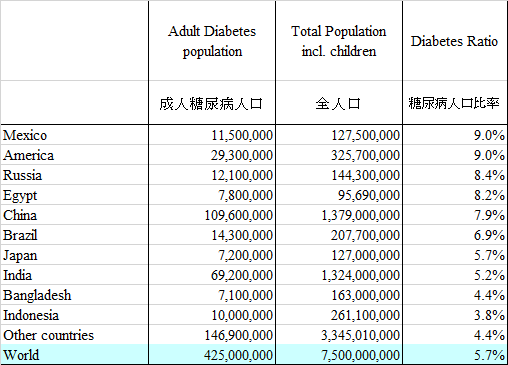This screenshot has width=508, height=365.
Task: Click the '糖尿病人口比率' header cell
Action: [455, 103]
